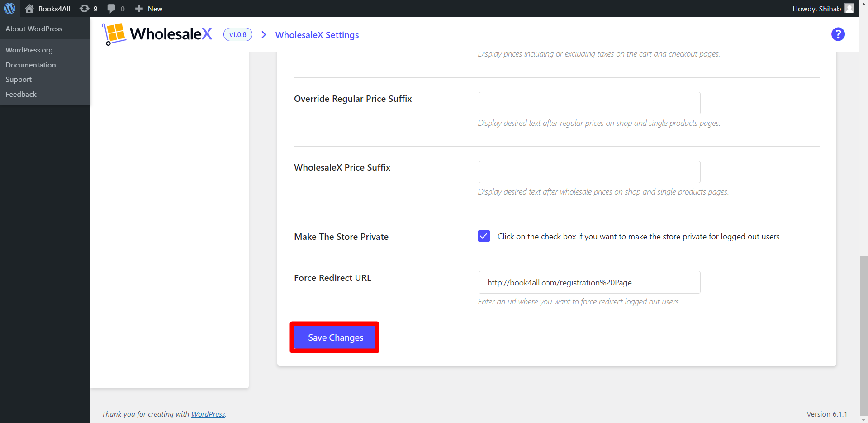Click the private store checkbox description text
The width and height of the screenshot is (868, 423).
tap(639, 237)
